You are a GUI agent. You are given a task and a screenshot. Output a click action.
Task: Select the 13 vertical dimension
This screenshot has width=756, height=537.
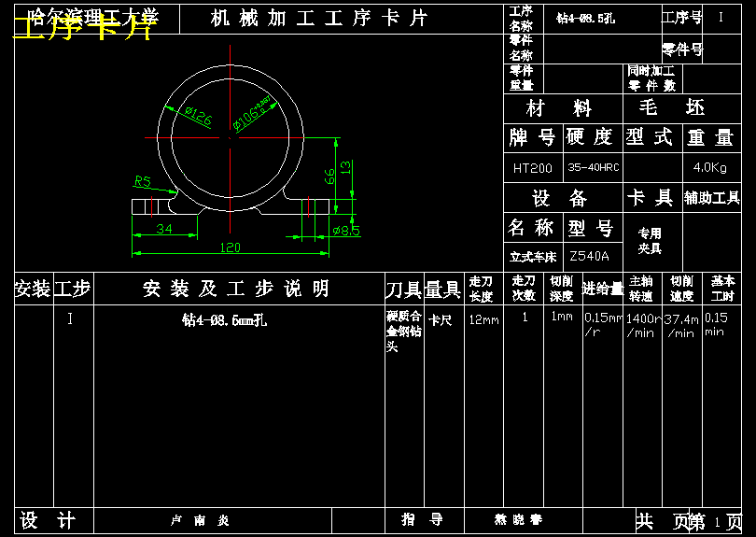[x=345, y=166]
